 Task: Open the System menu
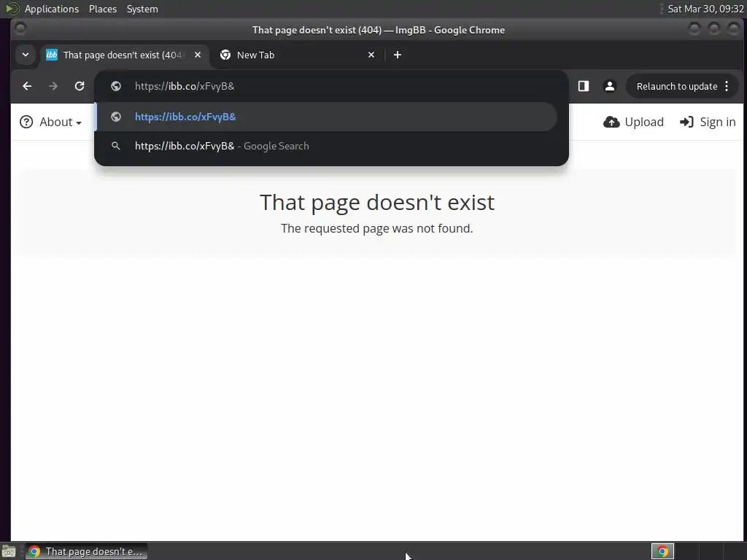142,9
